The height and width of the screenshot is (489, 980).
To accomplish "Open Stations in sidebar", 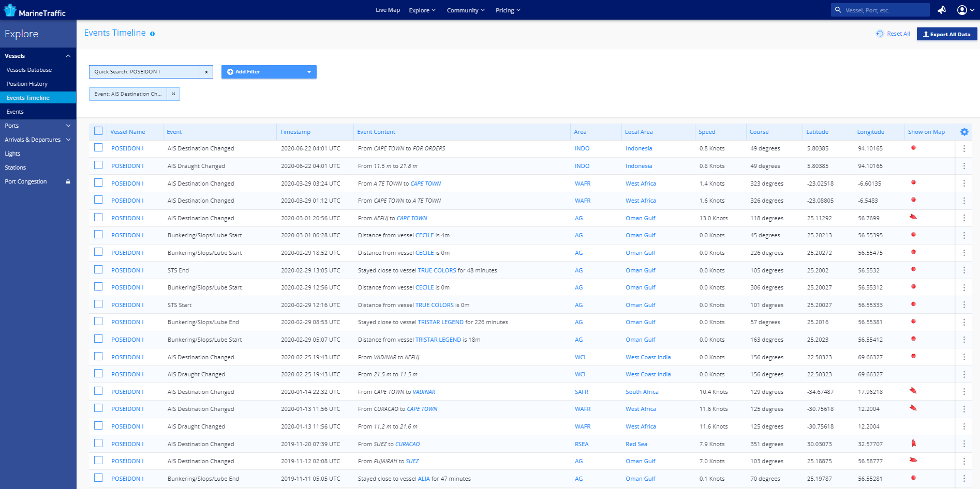I will [x=15, y=167].
